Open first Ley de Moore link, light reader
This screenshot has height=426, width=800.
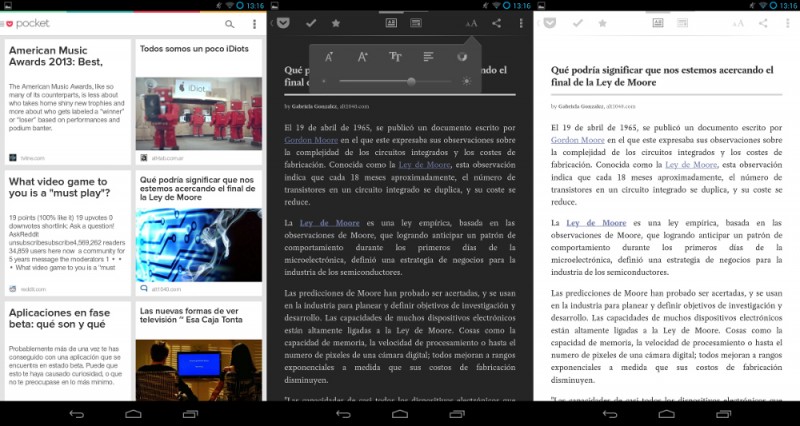[x=691, y=165]
